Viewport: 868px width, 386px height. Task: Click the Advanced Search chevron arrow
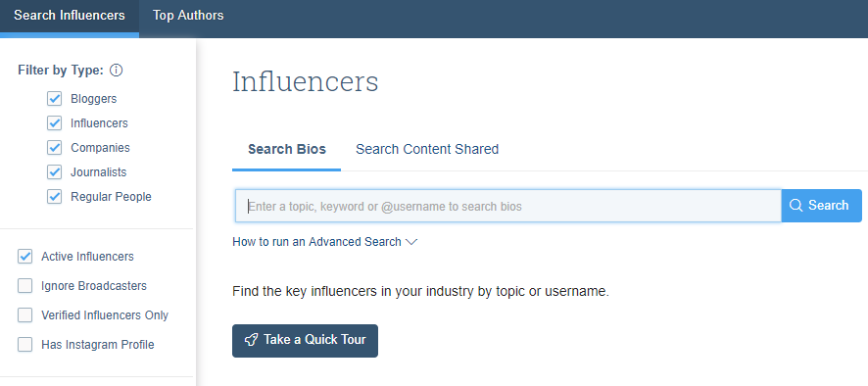tap(410, 242)
